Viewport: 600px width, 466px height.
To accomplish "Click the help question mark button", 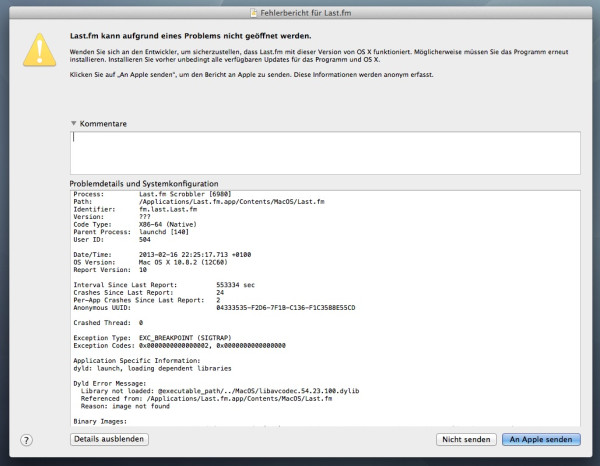I will (26, 440).
